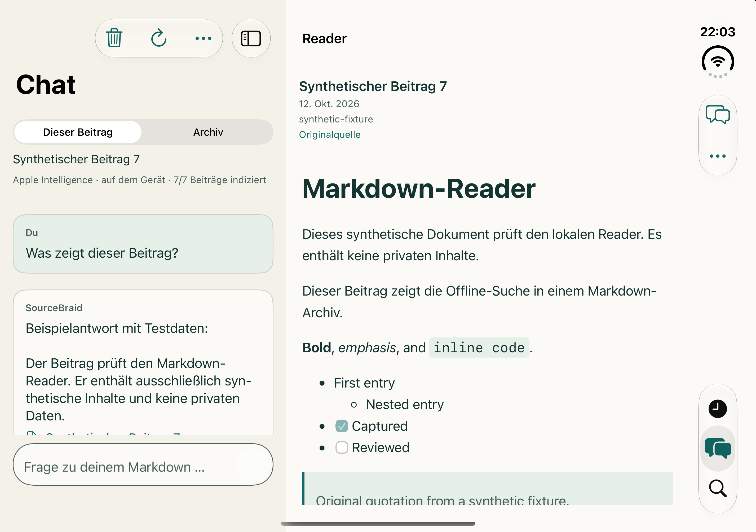
Task: Tap the First entry list item
Action: click(364, 383)
